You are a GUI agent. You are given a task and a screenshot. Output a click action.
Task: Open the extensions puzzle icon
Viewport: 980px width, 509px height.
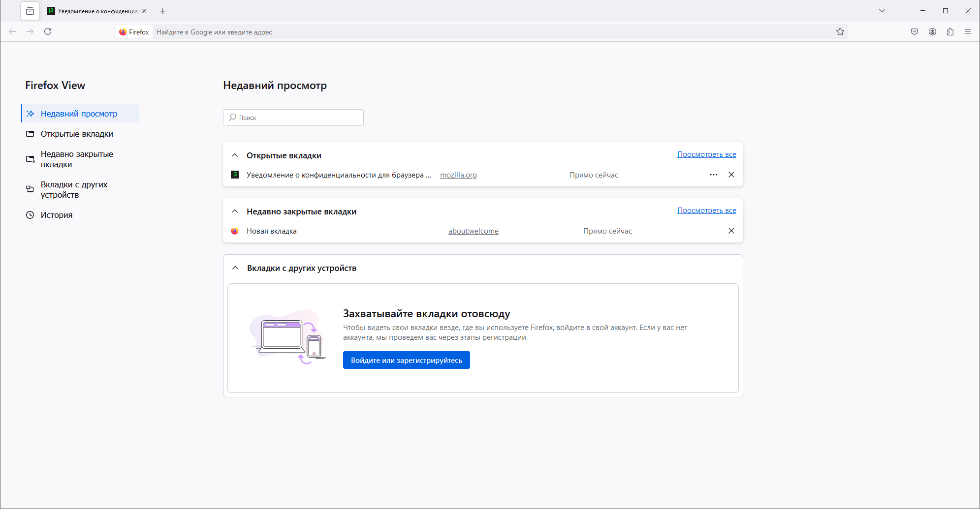[x=950, y=31]
